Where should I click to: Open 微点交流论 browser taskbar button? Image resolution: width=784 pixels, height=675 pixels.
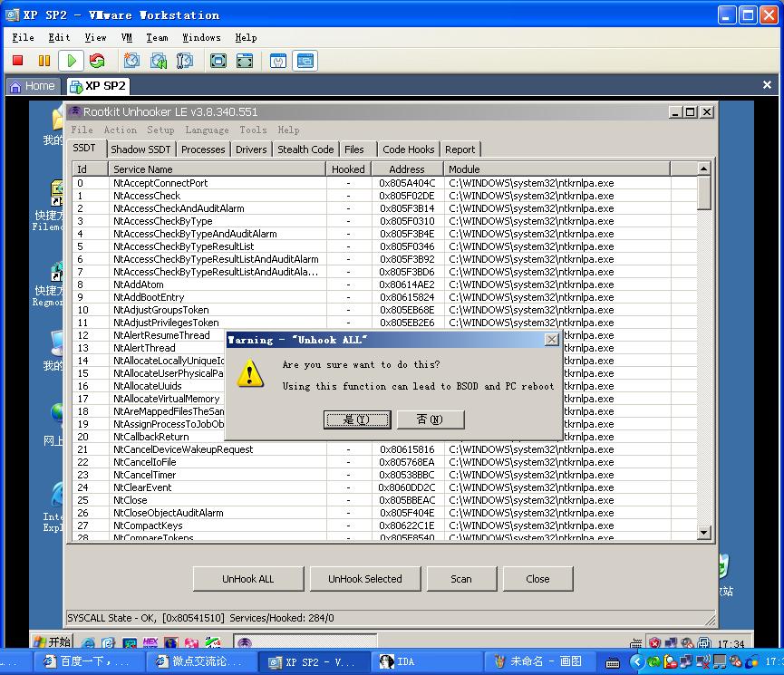(x=202, y=661)
